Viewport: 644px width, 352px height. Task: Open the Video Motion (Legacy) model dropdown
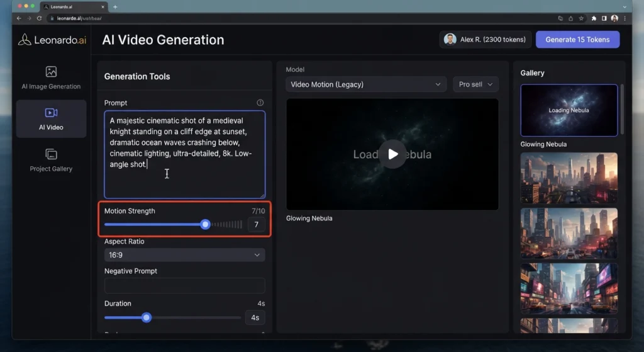click(366, 84)
